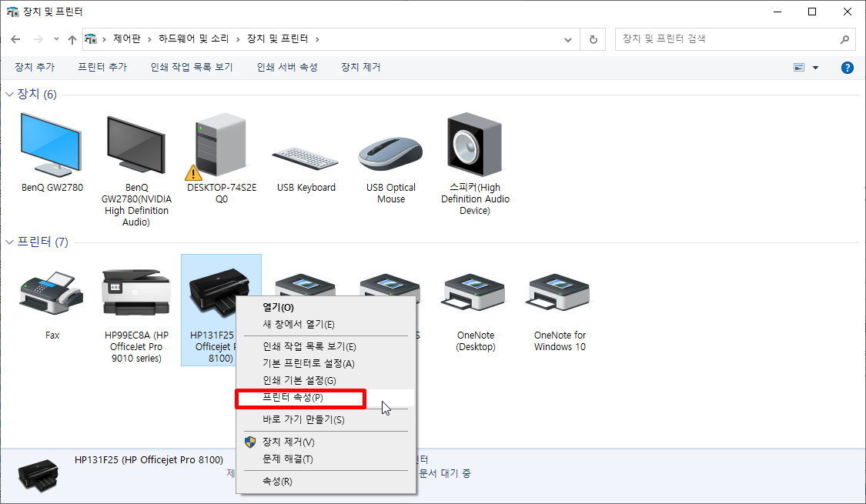866x504 pixels.
Task: Expand the 하드웨어 및 소리 breadcrumb chevron
Action: (x=238, y=39)
